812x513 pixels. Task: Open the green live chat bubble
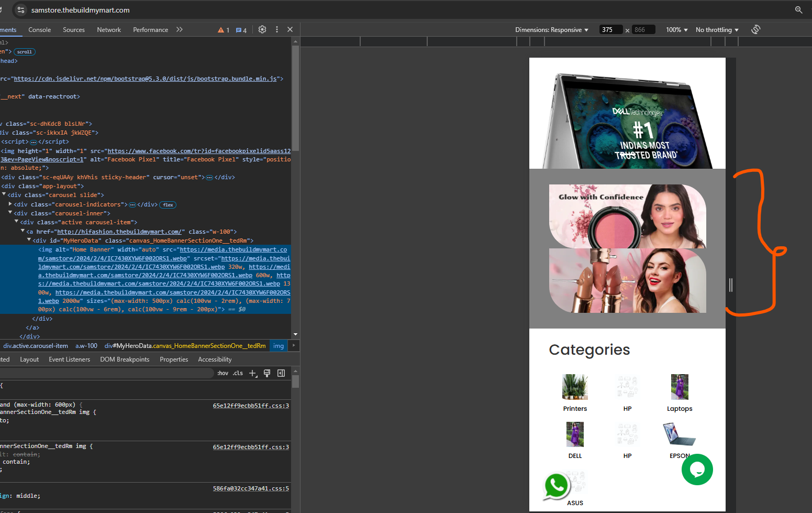coord(697,470)
